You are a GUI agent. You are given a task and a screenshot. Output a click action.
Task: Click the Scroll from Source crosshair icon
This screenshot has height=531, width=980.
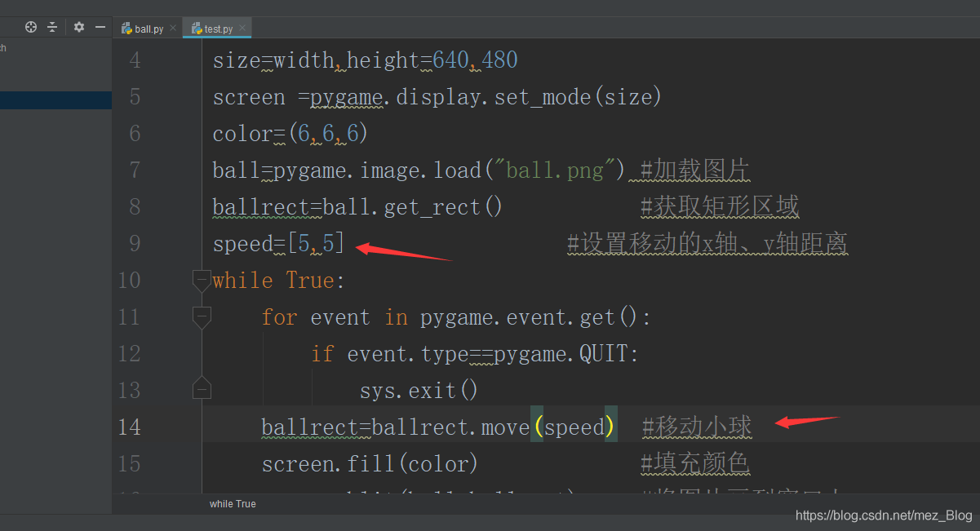[x=31, y=27]
